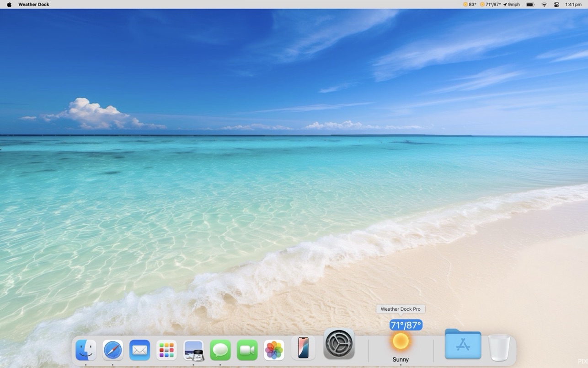
Task: Click the Wi-Fi status icon
Action: tap(544, 5)
